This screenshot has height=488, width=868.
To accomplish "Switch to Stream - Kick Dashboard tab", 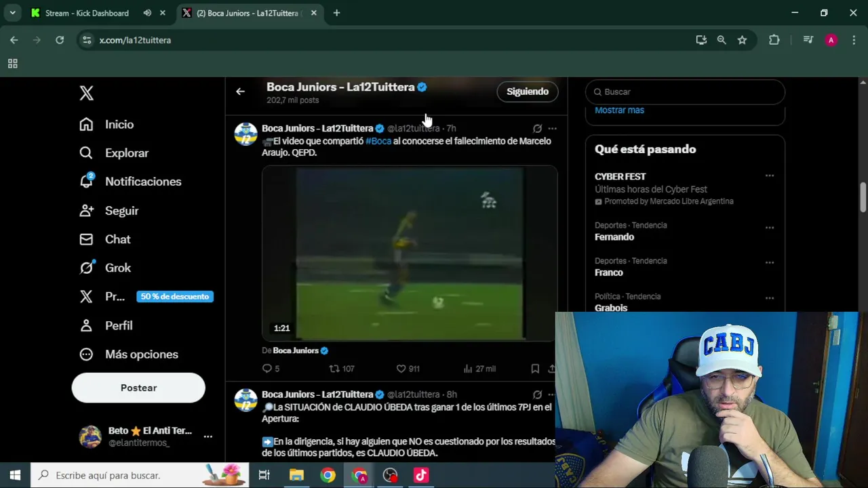I will (87, 13).
